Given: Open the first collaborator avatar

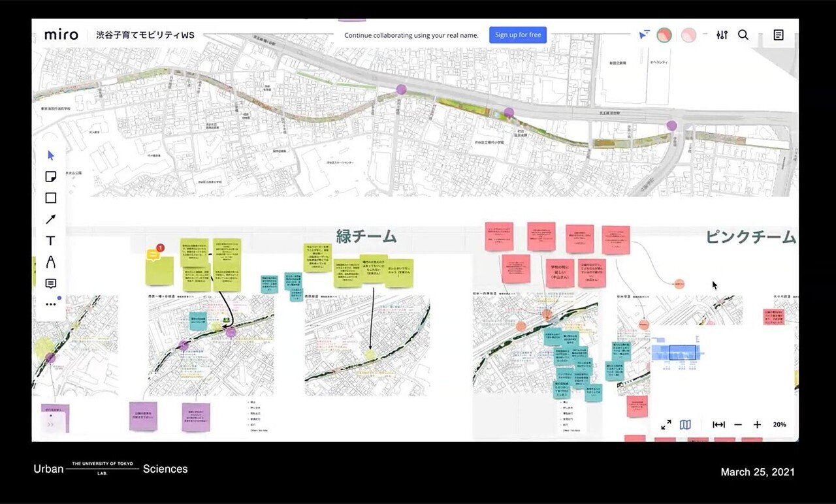Looking at the screenshot, I should [x=664, y=35].
